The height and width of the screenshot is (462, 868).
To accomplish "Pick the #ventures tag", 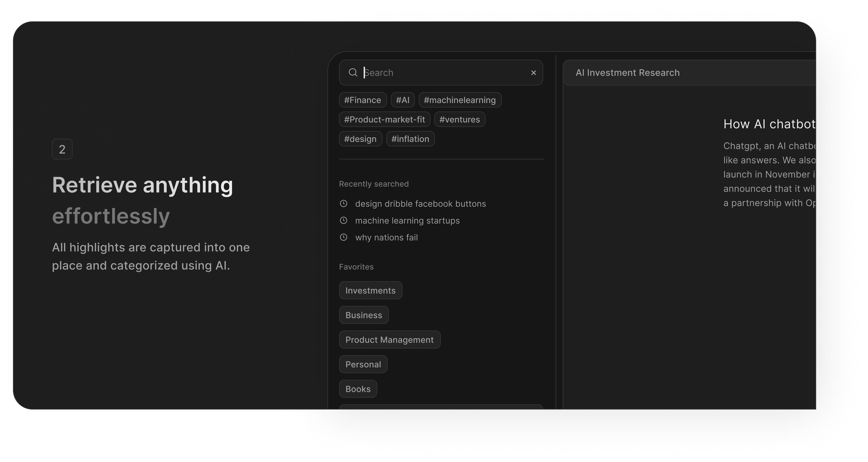I will pyautogui.click(x=460, y=119).
